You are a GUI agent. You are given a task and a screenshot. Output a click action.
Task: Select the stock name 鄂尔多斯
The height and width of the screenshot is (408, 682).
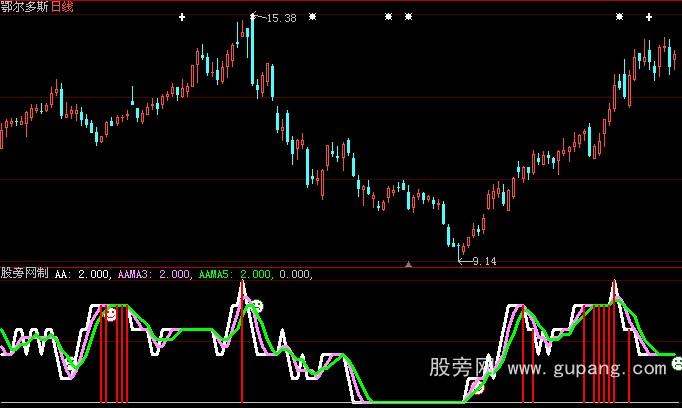(x=24, y=7)
